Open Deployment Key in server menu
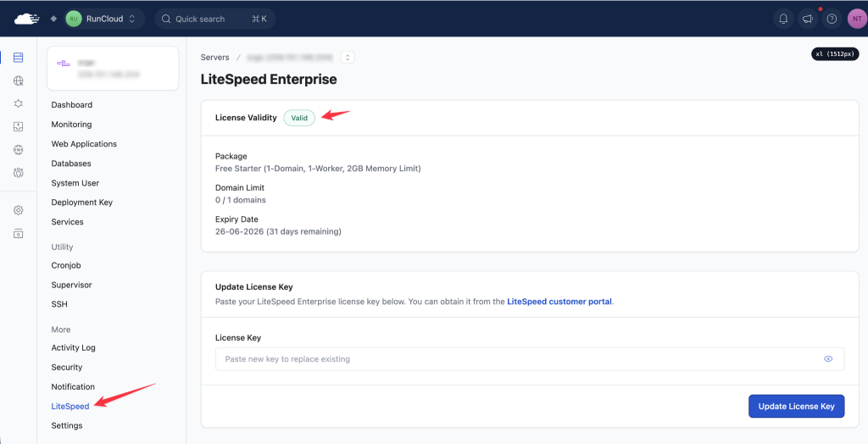 point(82,202)
